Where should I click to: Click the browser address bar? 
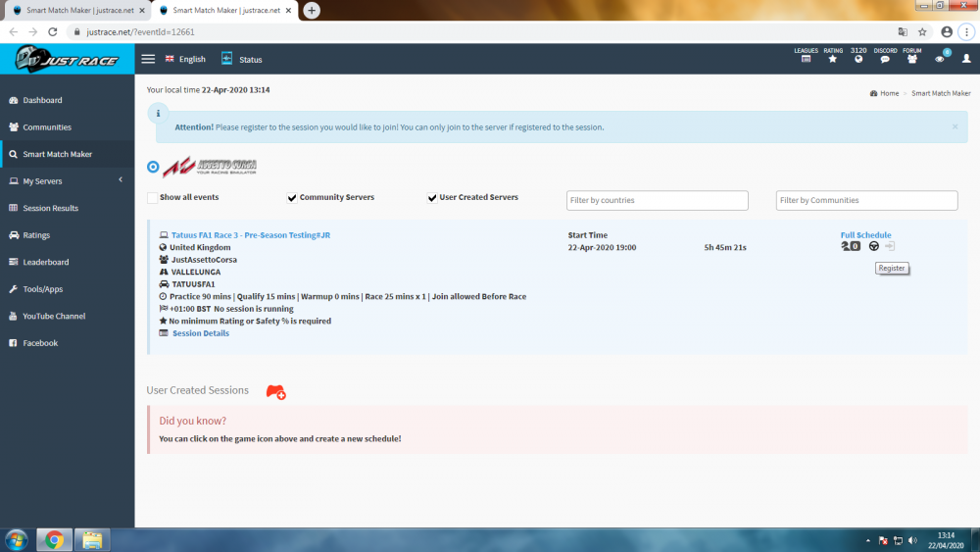point(481,32)
